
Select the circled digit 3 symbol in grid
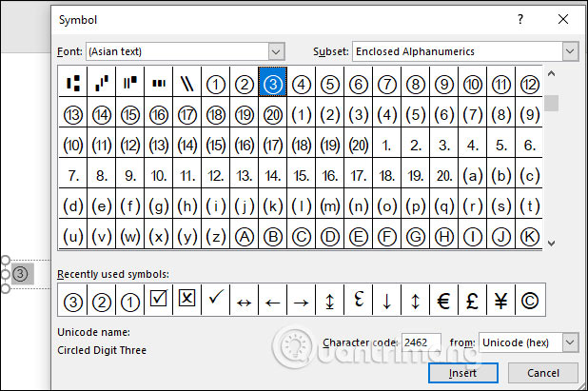[x=273, y=84]
